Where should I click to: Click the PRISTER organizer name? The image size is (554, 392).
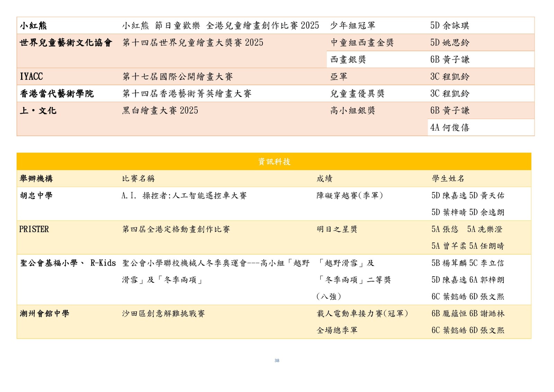(34, 229)
